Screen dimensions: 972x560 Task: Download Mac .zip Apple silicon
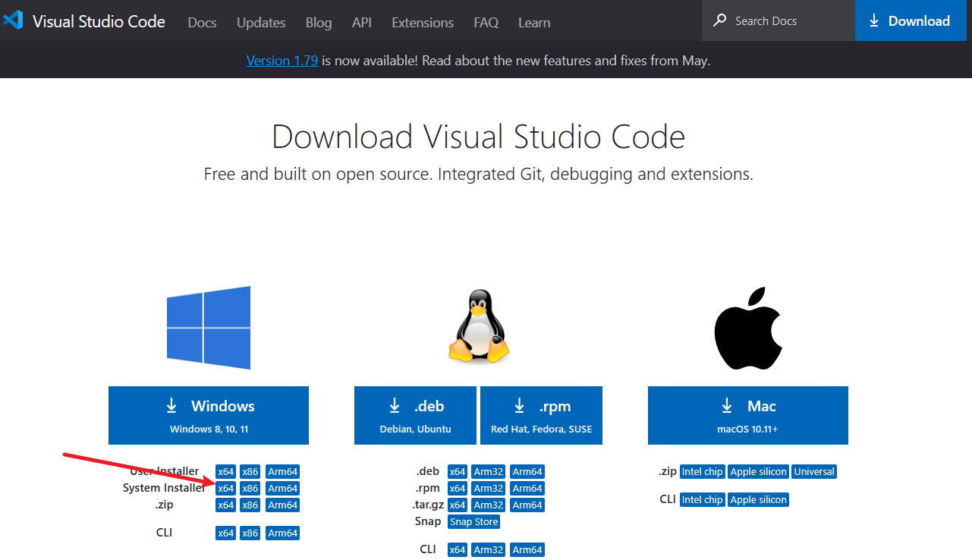pos(759,471)
